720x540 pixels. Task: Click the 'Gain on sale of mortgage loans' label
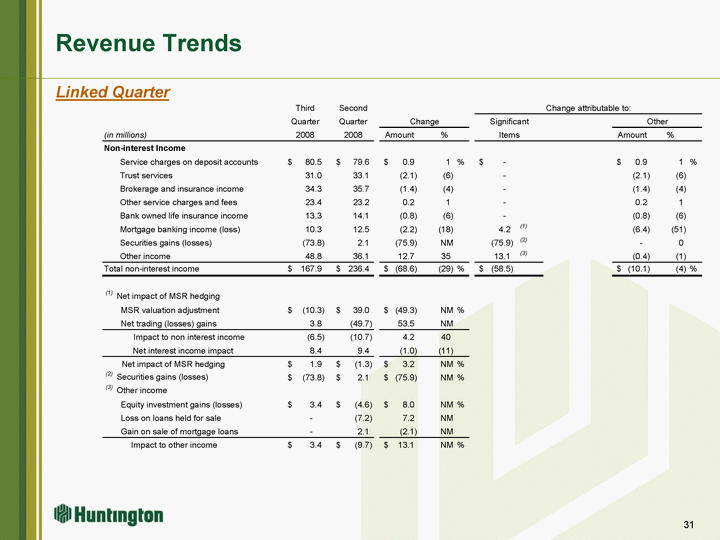(179, 431)
